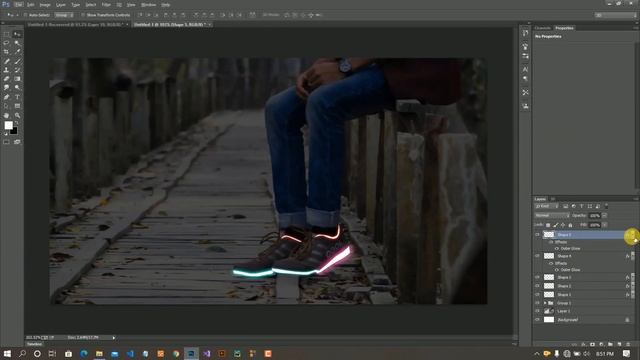The width and height of the screenshot is (640, 360).
Task: Hide the Shape 3 layer
Action: click(x=537, y=277)
